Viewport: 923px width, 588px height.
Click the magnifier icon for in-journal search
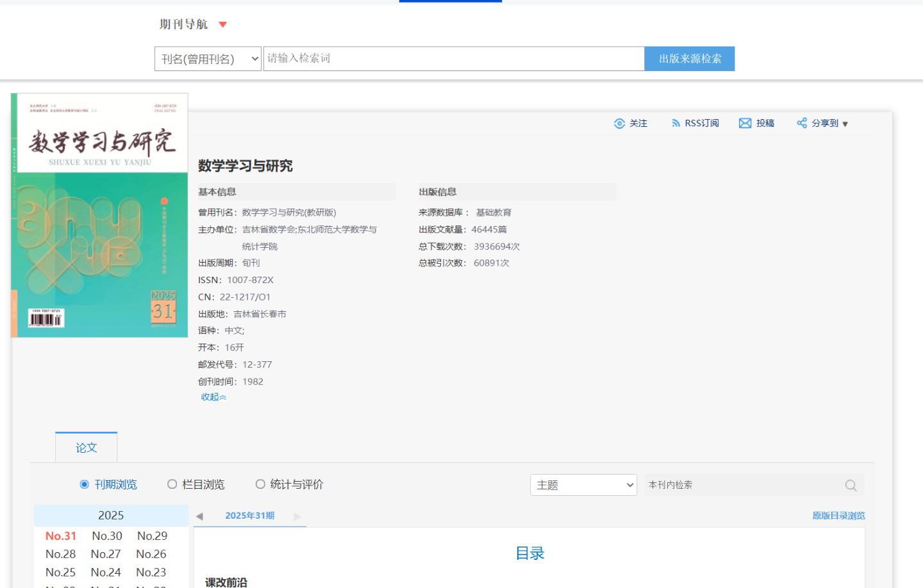point(851,486)
